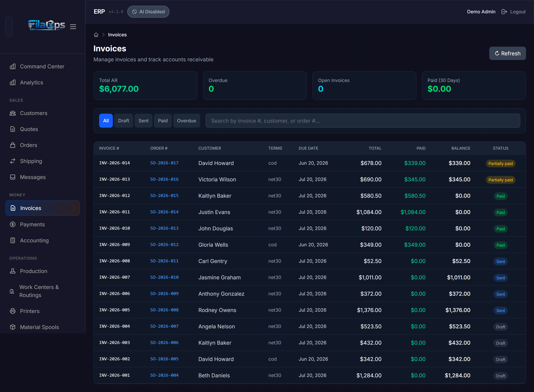Focus the invoice search field
This screenshot has width=534, height=392.
tap(363, 121)
